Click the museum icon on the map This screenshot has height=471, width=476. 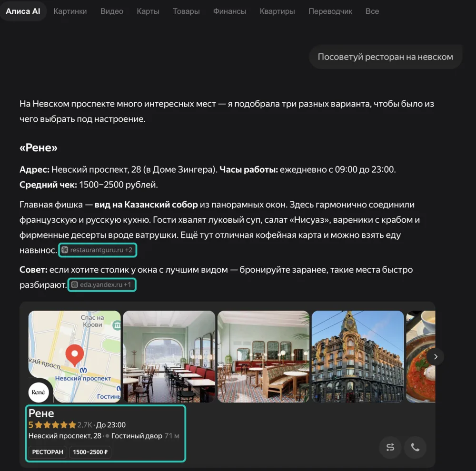point(117,325)
